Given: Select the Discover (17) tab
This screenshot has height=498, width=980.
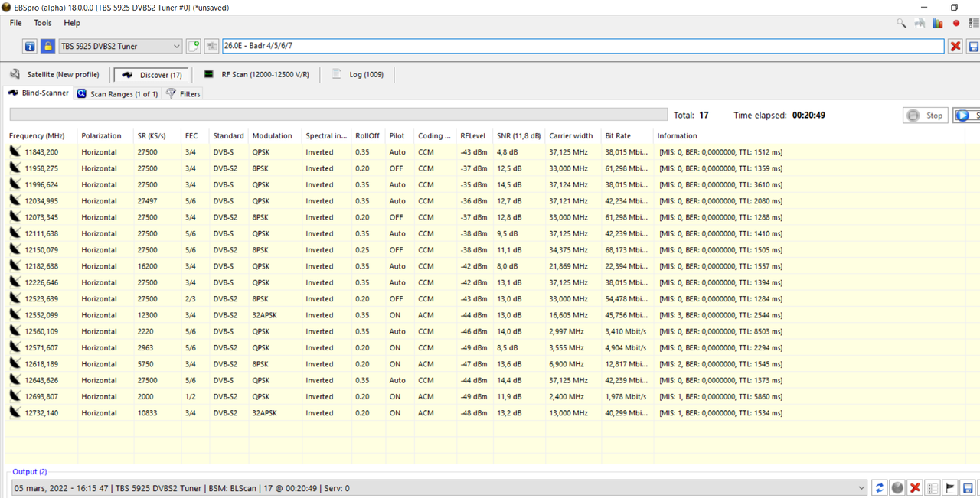Looking at the screenshot, I should [x=151, y=75].
